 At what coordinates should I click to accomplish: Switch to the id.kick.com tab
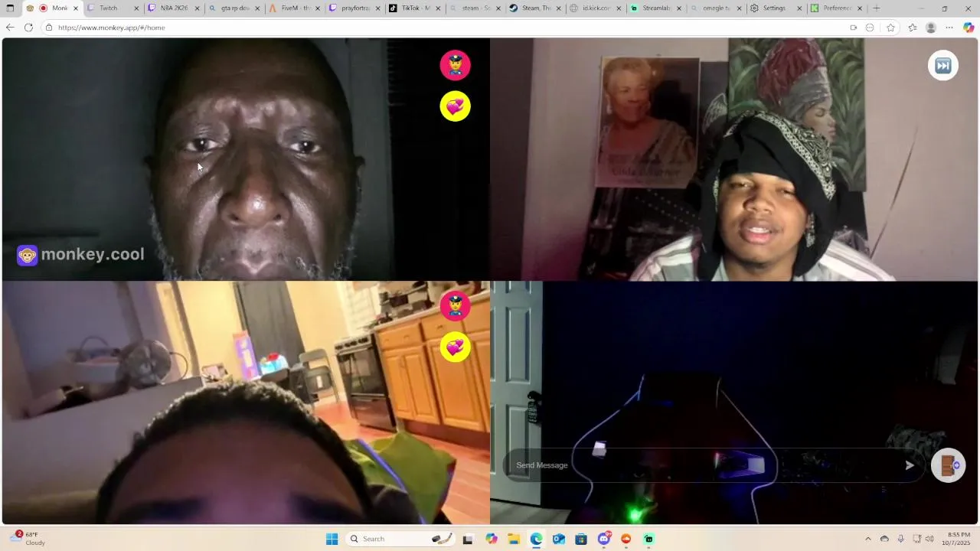click(596, 8)
